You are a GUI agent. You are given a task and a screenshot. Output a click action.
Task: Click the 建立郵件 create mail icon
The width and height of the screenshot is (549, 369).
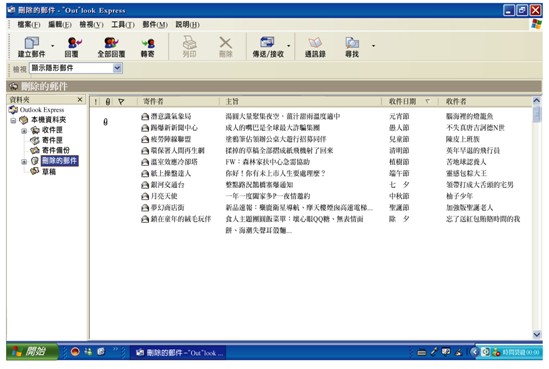coord(32,43)
